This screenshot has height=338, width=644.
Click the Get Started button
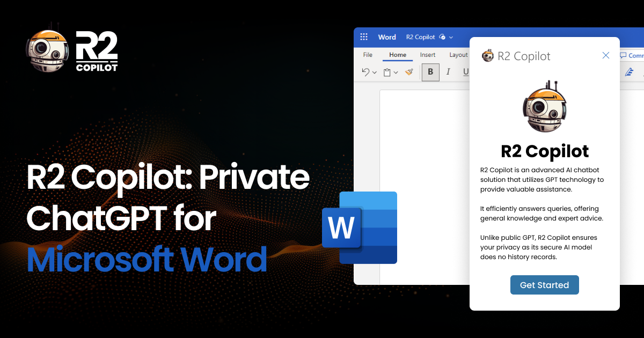coord(544,284)
